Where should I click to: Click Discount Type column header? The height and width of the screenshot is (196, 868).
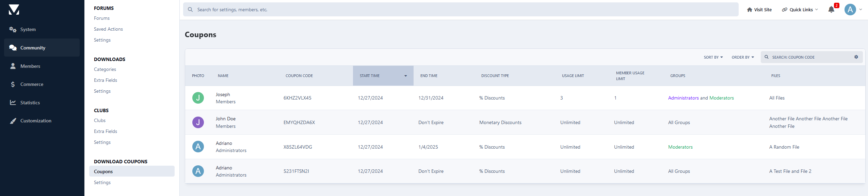495,76
